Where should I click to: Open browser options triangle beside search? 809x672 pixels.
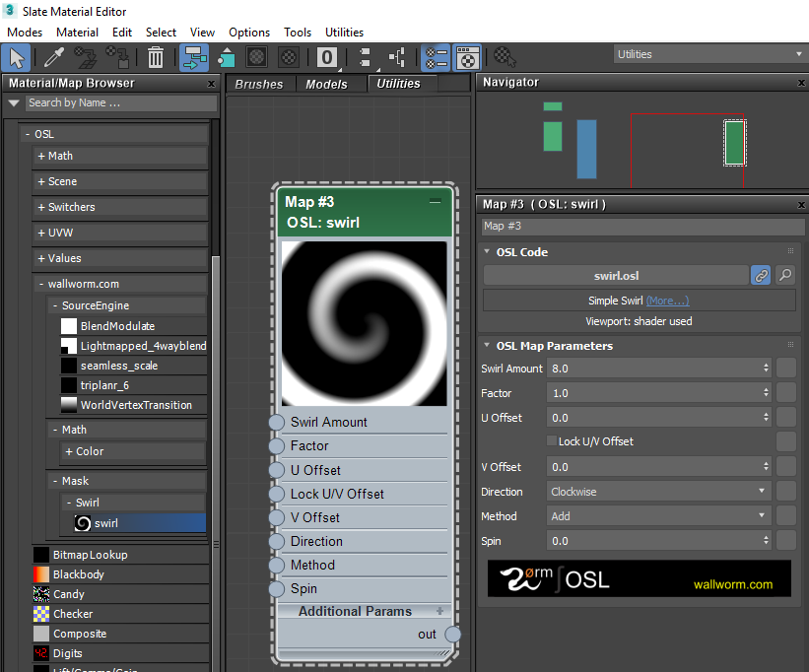pyautogui.click(x=14, y=103)
